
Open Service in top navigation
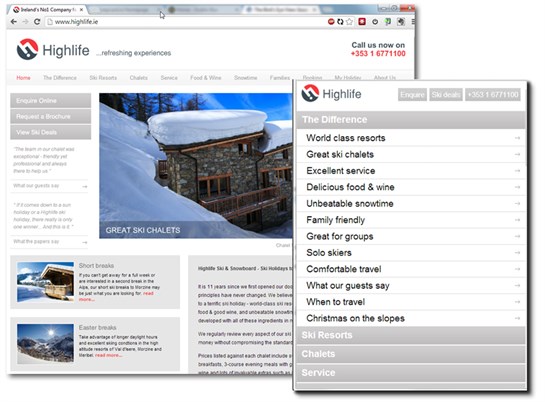pyautogui.click(x=169, y=77)
